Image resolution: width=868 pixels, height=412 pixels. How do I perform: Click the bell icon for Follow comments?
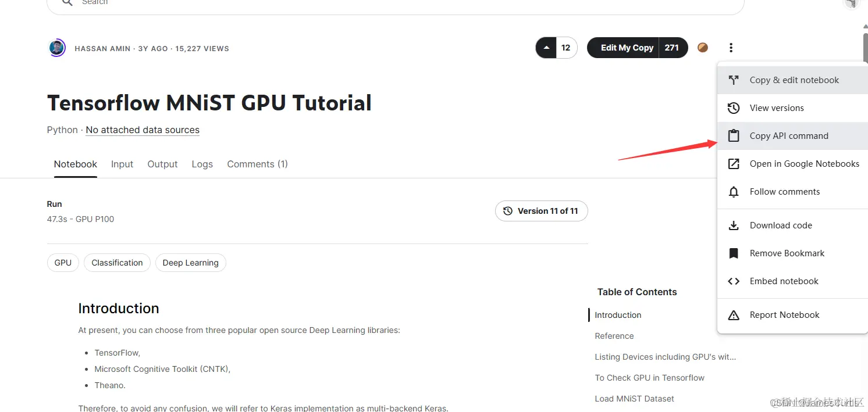click(734, 192)
